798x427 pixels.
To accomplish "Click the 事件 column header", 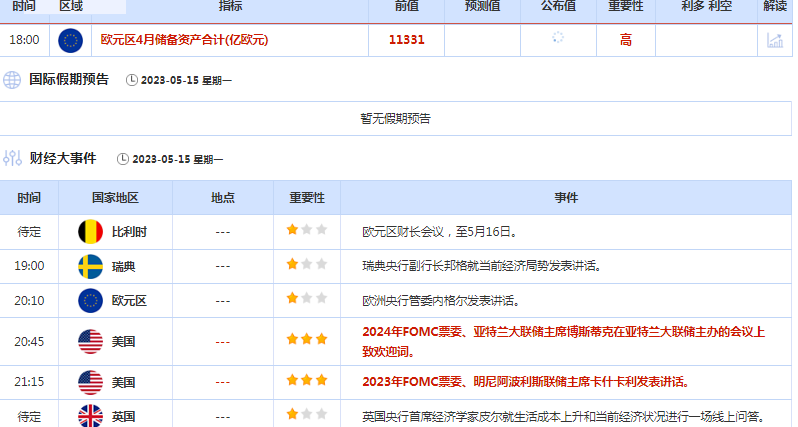I will coord(566,198).
